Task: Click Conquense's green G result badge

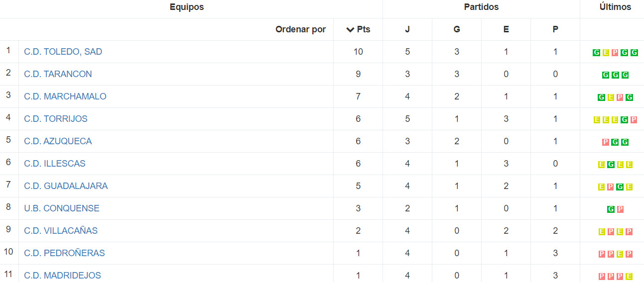Action: click(611, 209)
